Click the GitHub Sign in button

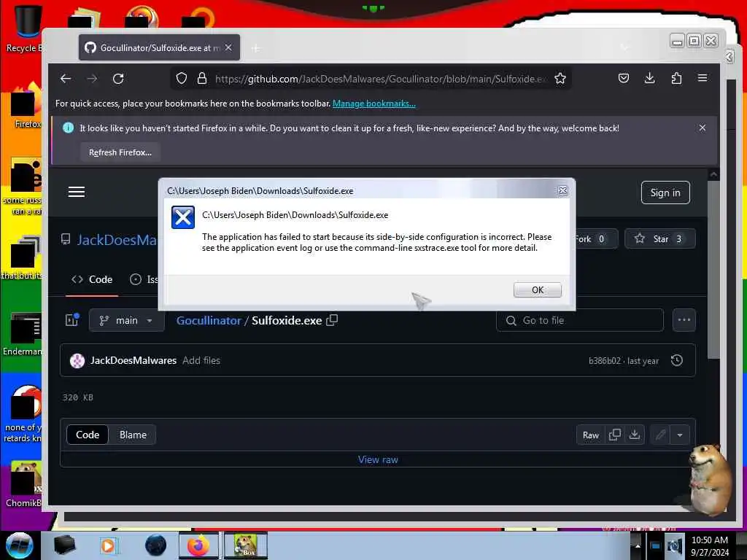[665, 192]
